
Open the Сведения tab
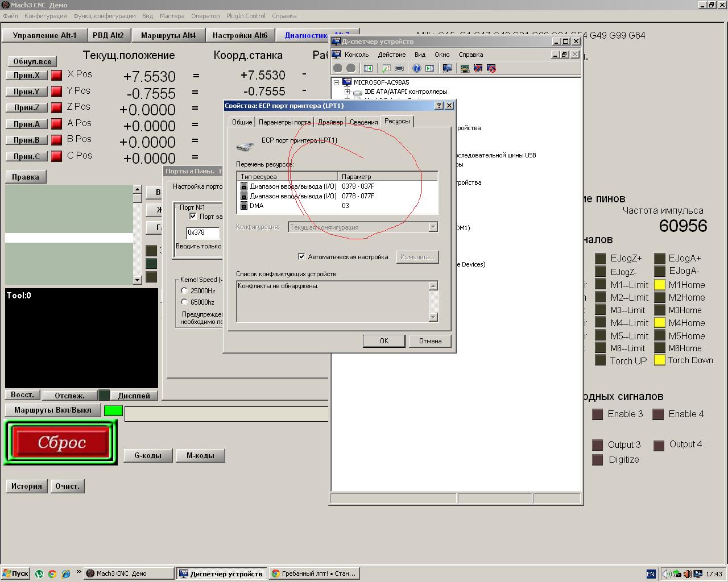coord(363,122)
